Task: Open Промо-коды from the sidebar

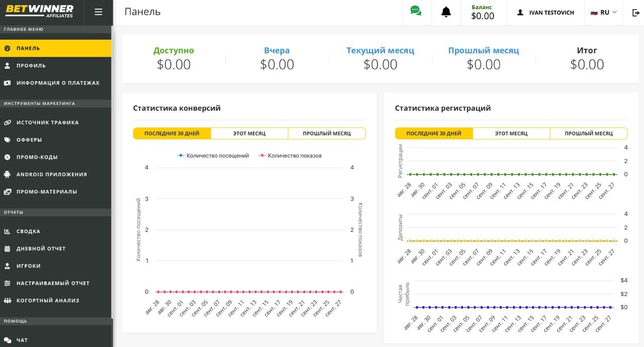Action: 37,157
